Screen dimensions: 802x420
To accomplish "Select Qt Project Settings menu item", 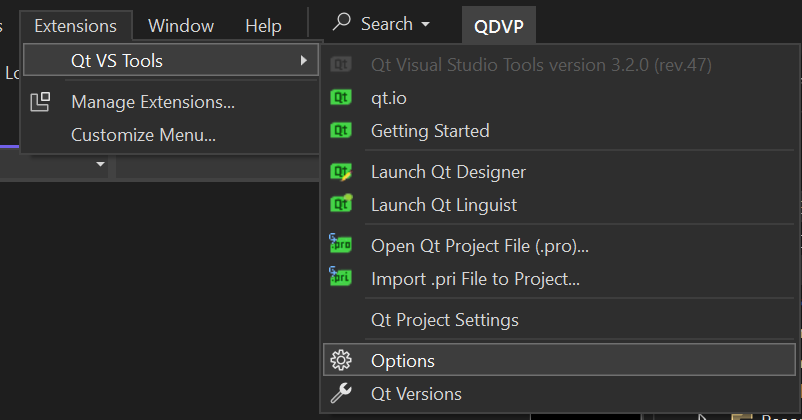I will click(x=444, y=320).
